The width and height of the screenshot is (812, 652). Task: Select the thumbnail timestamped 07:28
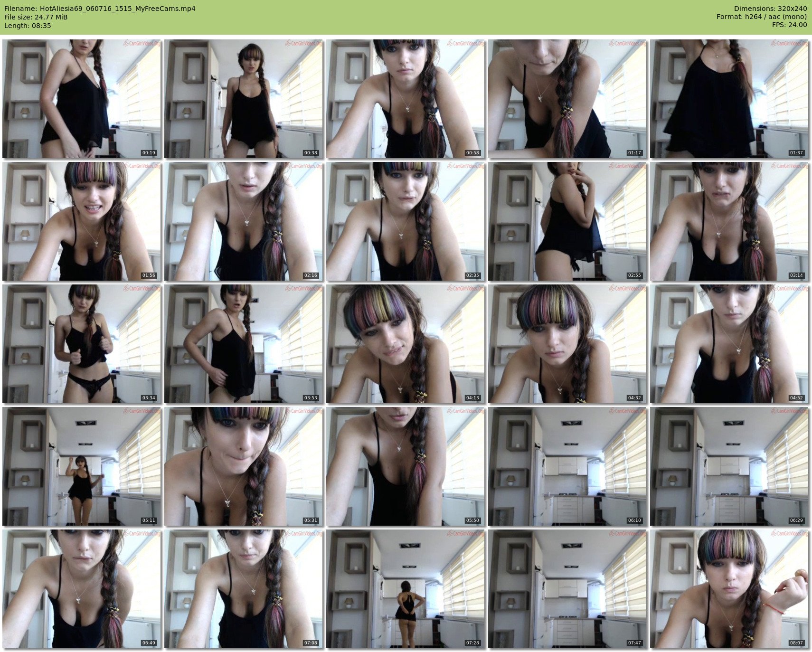pyautogui.click(x=406, y=589)
